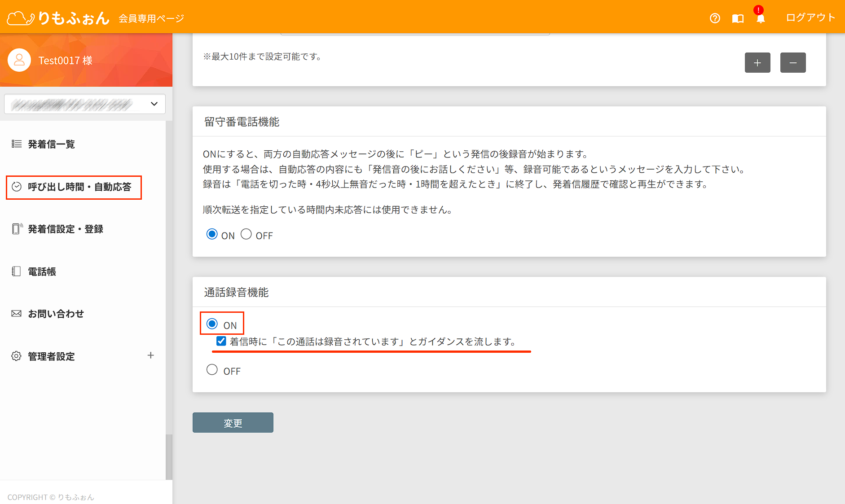Image resolution: width=845 pixels, height=504 pixels.
Task: Click the Test0017 user avatar icon
Action: click(19, 60)
